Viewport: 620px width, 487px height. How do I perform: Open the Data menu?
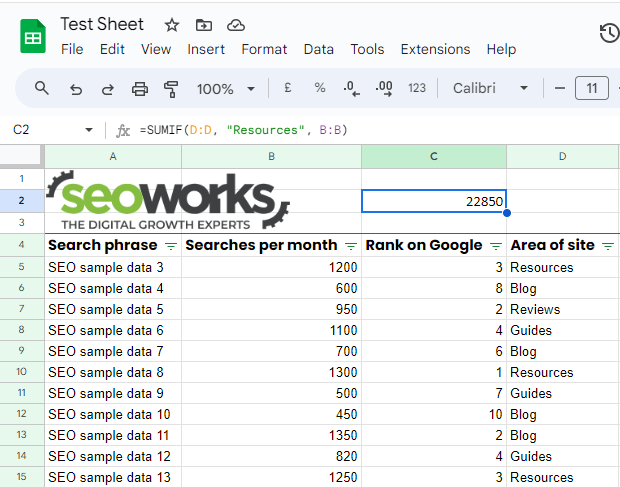(318, 49)
